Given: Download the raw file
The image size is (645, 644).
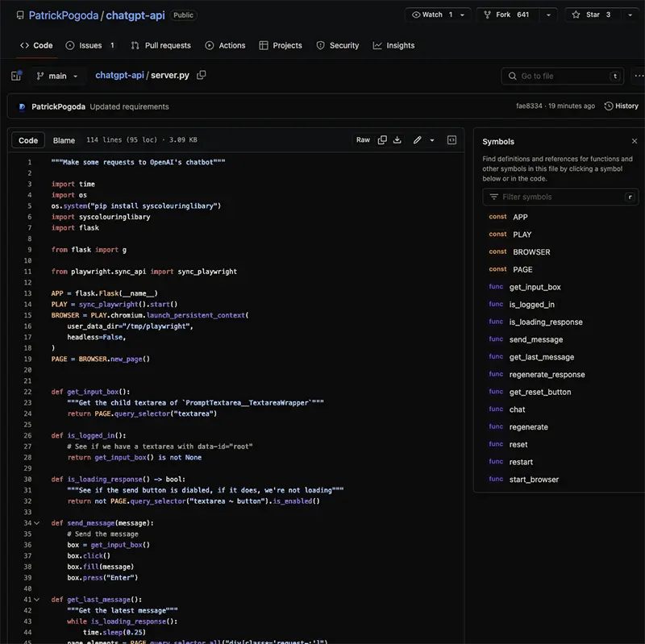Looking at the screenshot, I should [x=397, y=140].
